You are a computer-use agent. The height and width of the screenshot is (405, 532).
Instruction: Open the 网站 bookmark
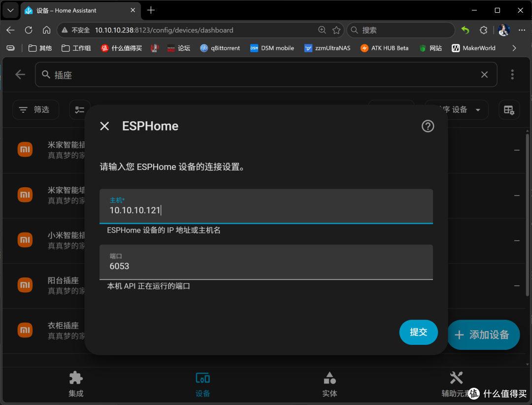(431, 48)
